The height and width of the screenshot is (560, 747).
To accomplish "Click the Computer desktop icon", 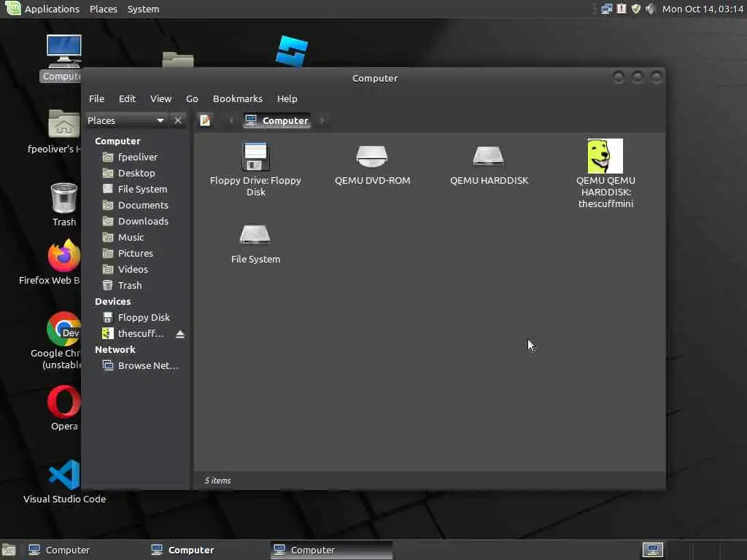I will click(64, 51).
